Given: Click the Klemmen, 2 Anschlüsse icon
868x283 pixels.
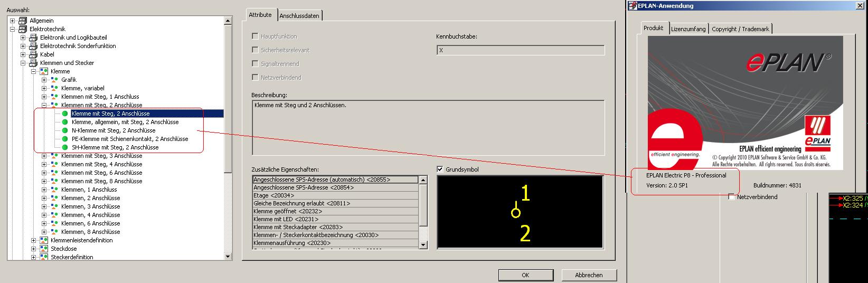Looking at the screenshot, I should click(54, 198).
